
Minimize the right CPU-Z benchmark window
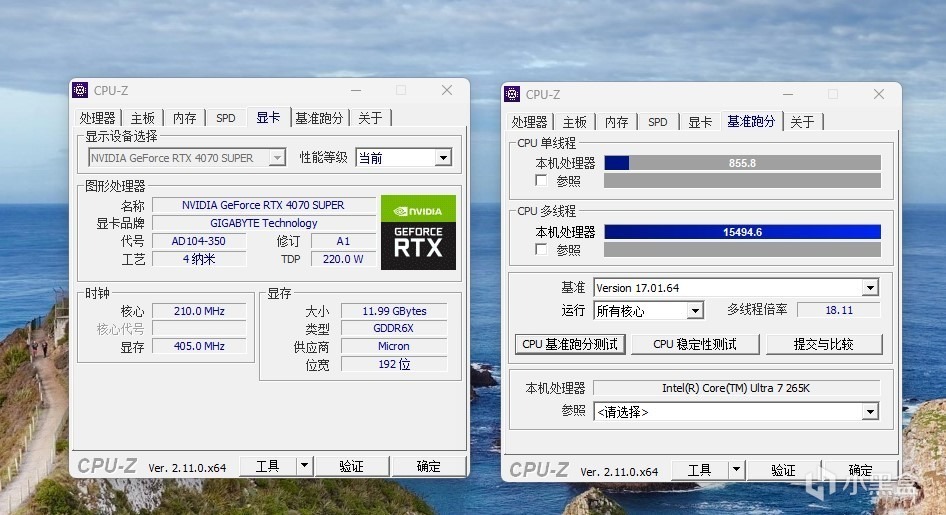tap(788, 95)
